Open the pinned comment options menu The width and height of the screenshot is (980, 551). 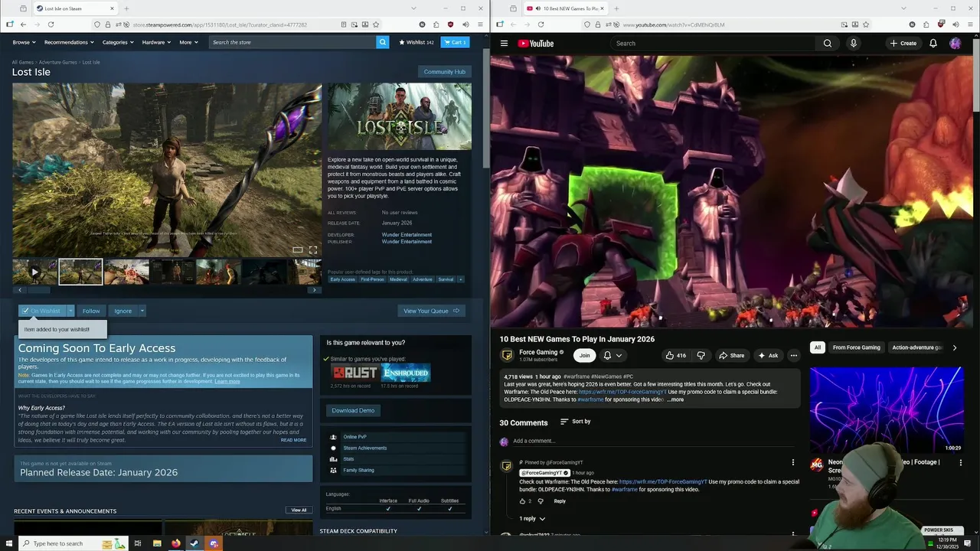(x=793, y=462)
